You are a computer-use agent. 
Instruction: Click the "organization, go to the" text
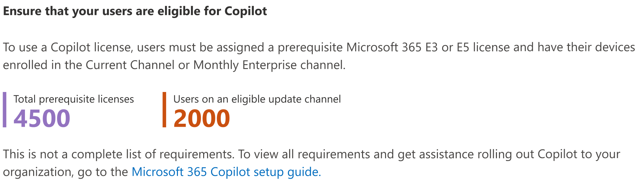(x=65, y=172)
